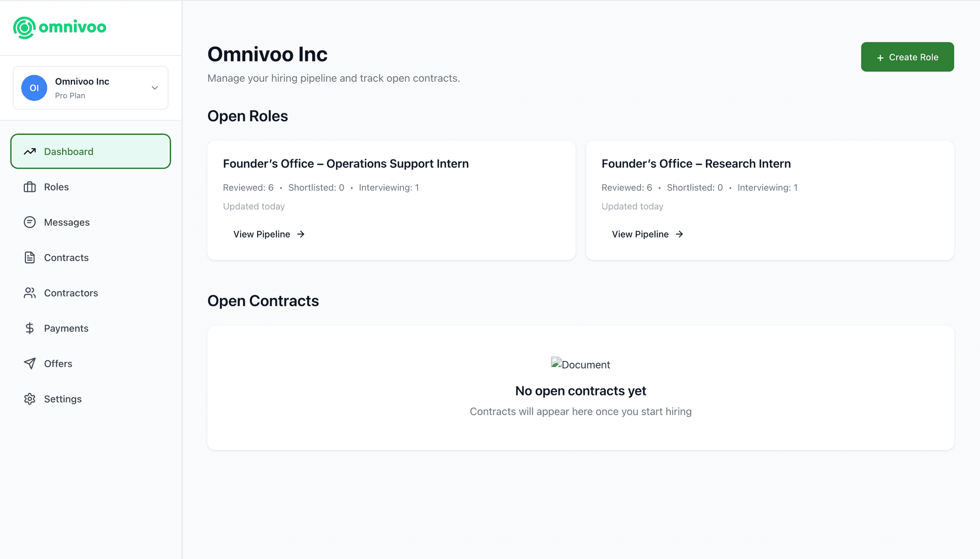Open Messages via the chat bubble icon

[x=29, y=222]
